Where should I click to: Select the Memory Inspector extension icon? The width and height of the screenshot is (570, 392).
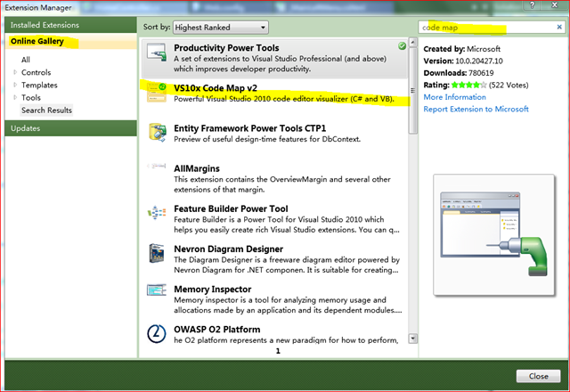pyautogui.click(x=158, y=295)
